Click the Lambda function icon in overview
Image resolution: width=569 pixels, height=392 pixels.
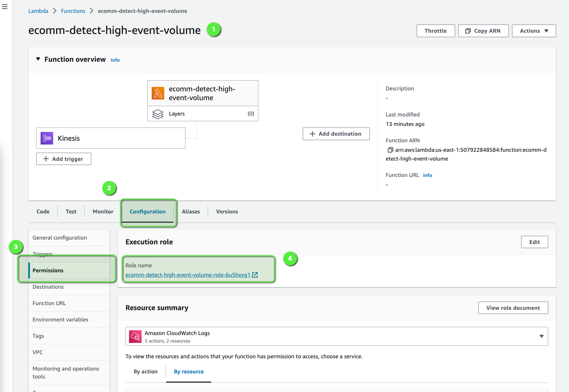click(x=158, y=93)
